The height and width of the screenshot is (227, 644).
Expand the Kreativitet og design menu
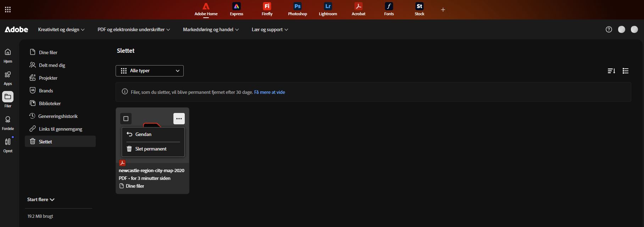(x=61, y=29)
